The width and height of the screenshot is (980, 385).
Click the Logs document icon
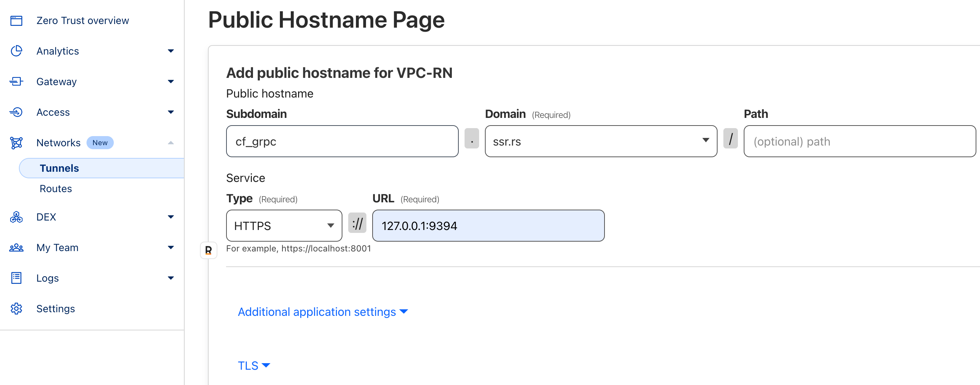coord(16,278)
